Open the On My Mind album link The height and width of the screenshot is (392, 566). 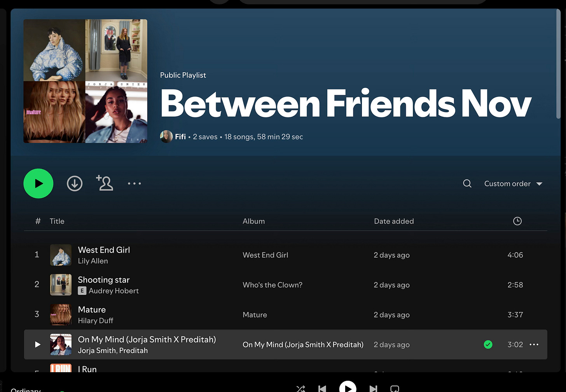point(303,345)
